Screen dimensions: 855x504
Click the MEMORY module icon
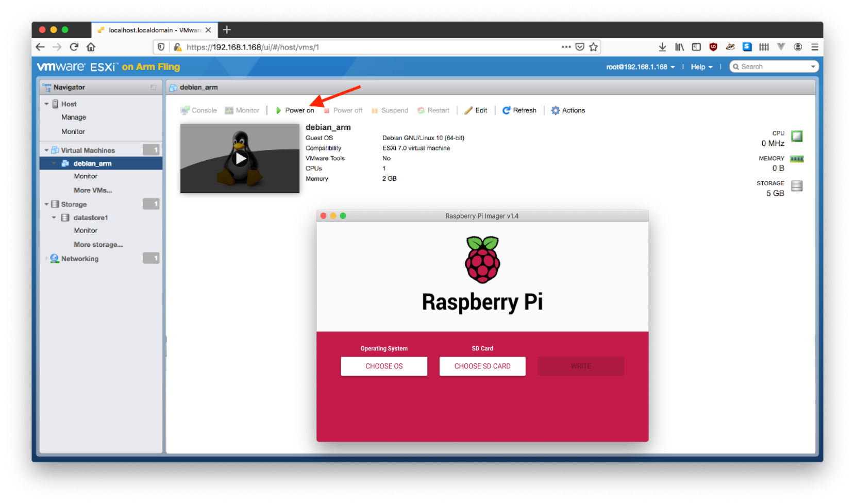[797, 159]
